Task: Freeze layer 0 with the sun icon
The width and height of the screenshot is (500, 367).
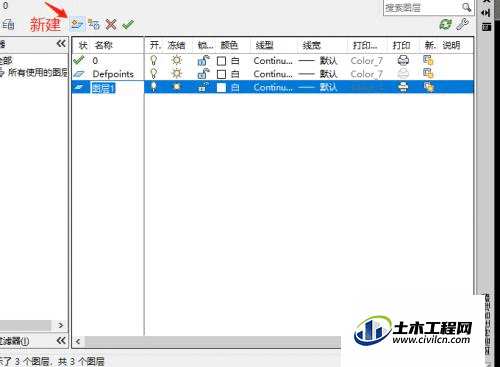Action: 177,60
